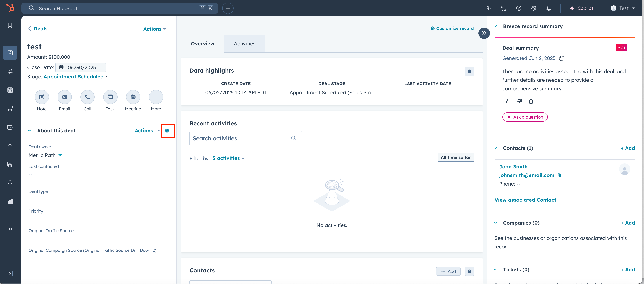Click the plus quick-create button

tap(228, 8)
